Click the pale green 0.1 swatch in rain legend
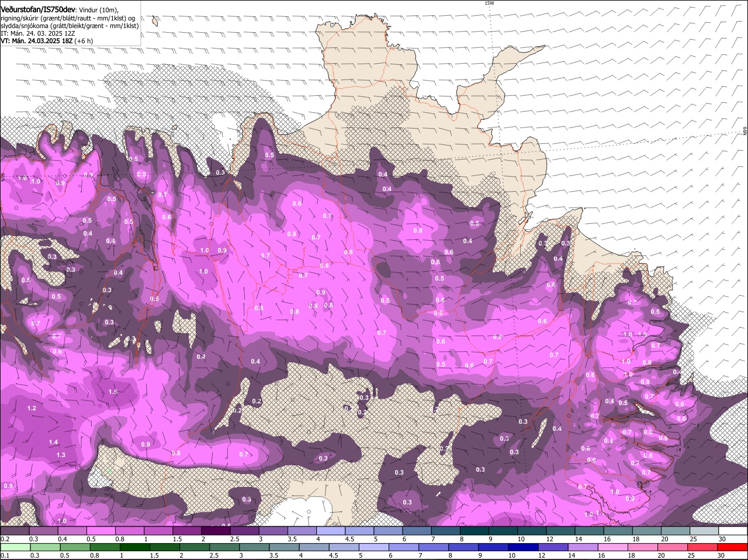Viewport: 748px width, 560px height. 15,547
